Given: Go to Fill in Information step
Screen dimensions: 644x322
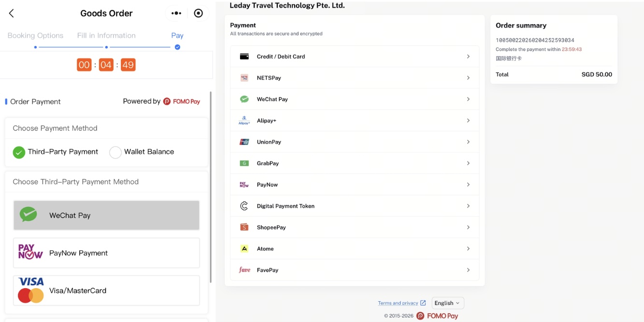Looking at the screenshot, I should [106, 35].
